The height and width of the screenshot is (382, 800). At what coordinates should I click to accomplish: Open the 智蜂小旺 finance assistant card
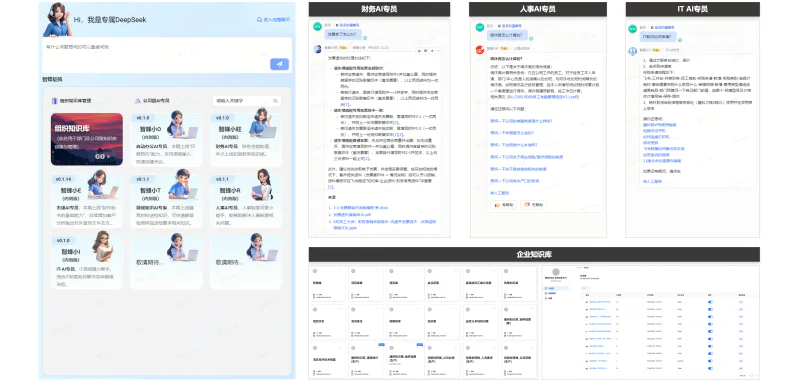point(245,139)
